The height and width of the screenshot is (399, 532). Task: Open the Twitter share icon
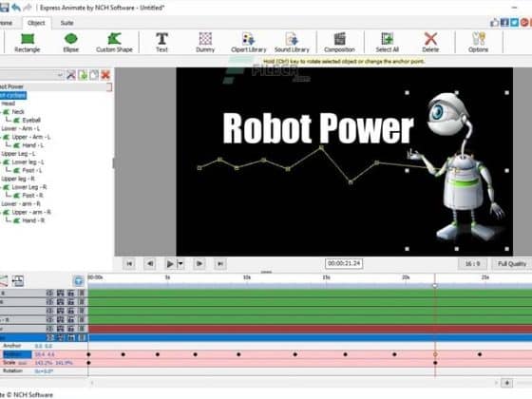[515, 23]
